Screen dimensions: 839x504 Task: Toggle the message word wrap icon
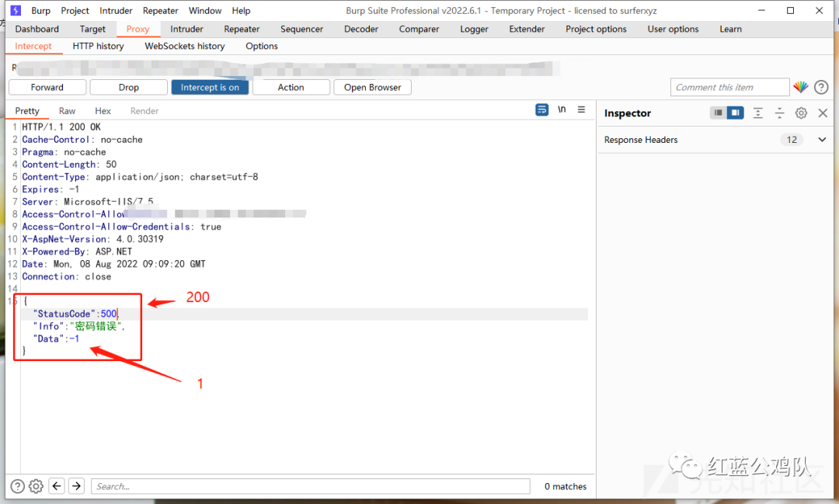tap(542, 109)
